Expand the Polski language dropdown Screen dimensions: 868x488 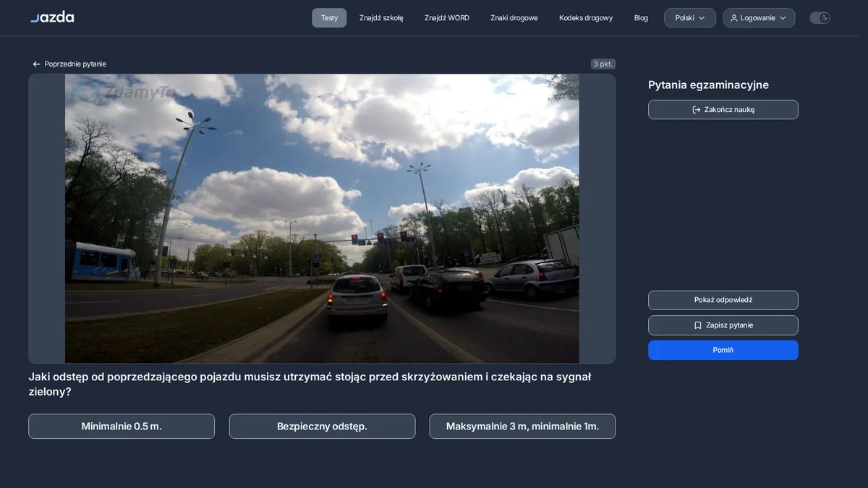point(690,18)
